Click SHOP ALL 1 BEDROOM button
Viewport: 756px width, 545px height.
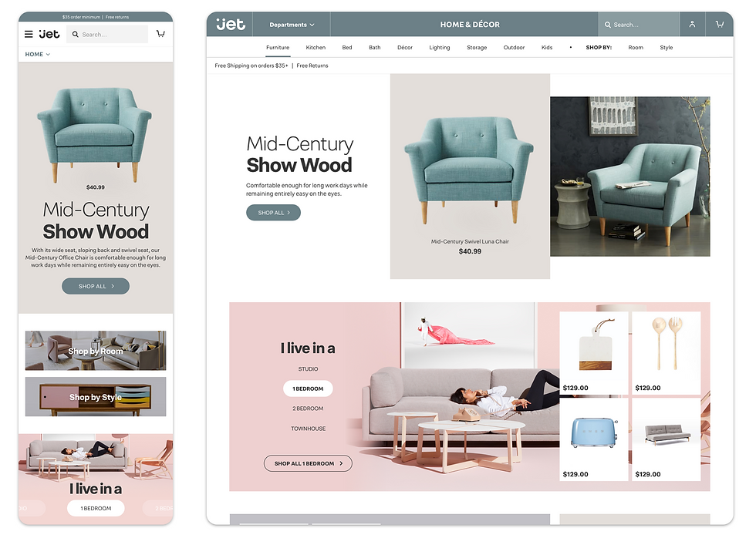pos(308,463)
